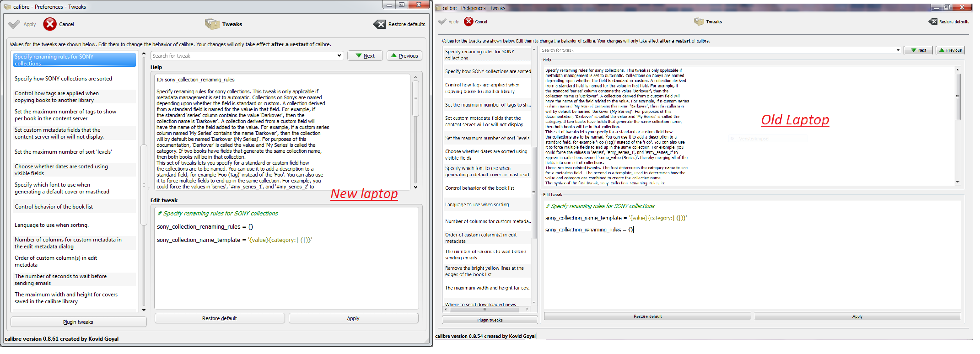Click Help text scrollbar down arrow in calibre 0.8.54
The height and width of the screenshot is (354, 980).
pos(958,182)
